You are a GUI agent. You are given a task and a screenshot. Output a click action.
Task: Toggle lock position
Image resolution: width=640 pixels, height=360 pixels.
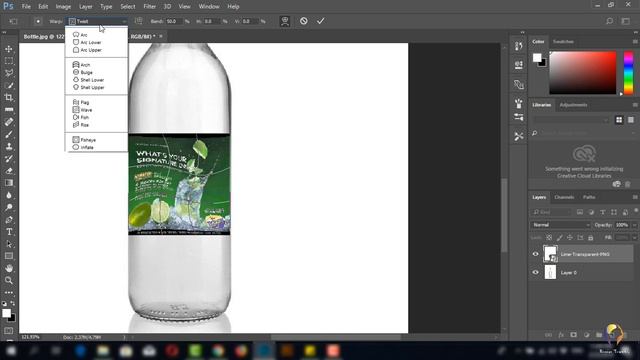[x=570, y=238]
